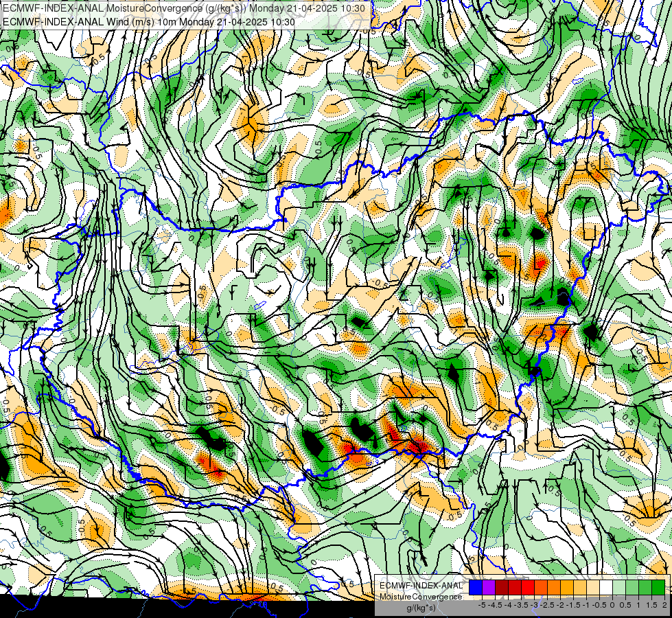Image resolution: width=672 pixels, height=618 pixels.
Task: Click the 1.5 legend scale value
Action: (x=652, y=605)
